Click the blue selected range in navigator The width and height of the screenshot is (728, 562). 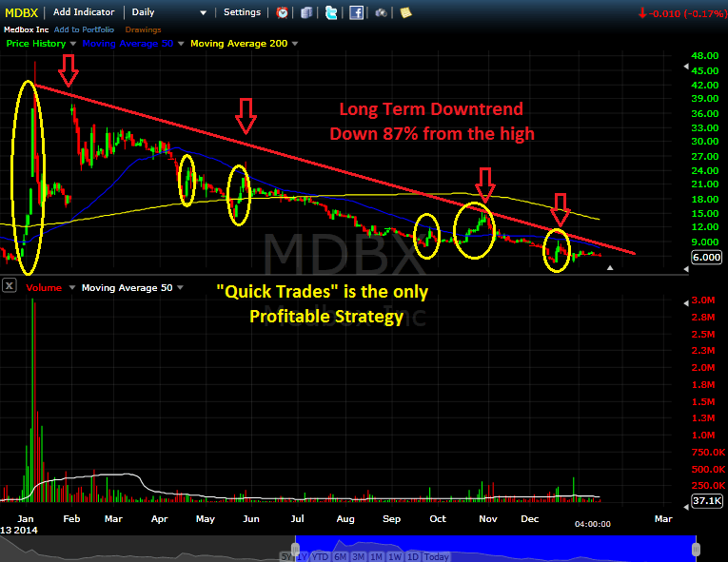tap(496, 549)
